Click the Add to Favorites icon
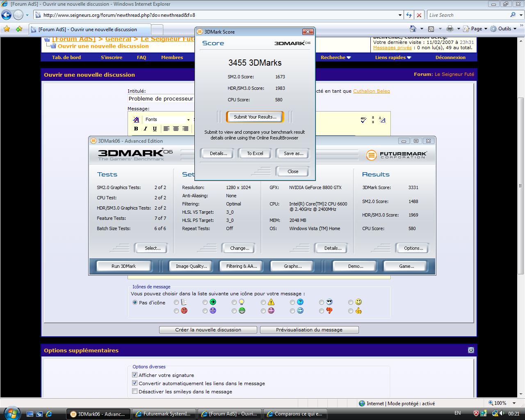Image resolution: width=525 pixels, height=420 pixels. click(19, 29)
